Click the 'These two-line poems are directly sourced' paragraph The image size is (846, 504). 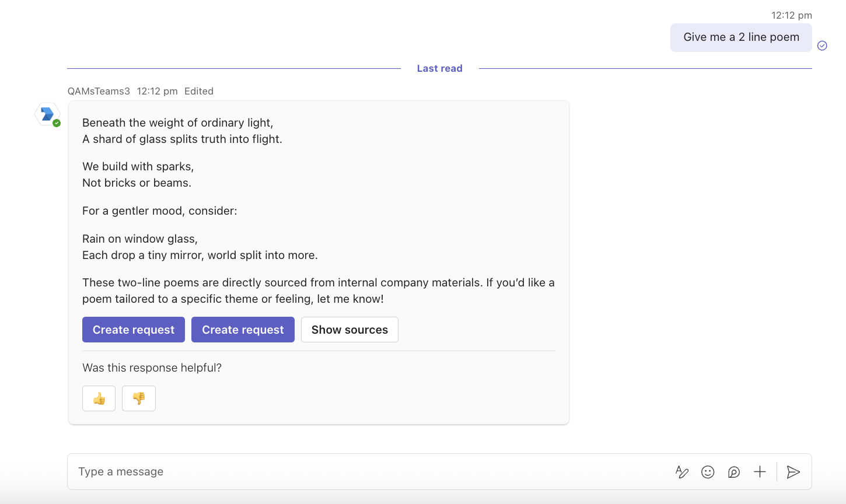point(319,290)
